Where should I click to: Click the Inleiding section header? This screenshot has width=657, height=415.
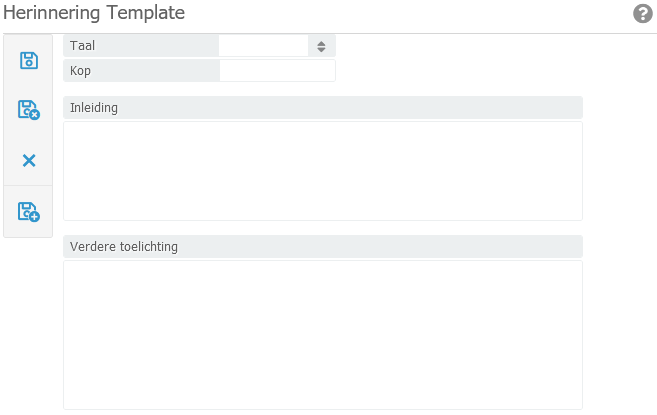[94, 107]
